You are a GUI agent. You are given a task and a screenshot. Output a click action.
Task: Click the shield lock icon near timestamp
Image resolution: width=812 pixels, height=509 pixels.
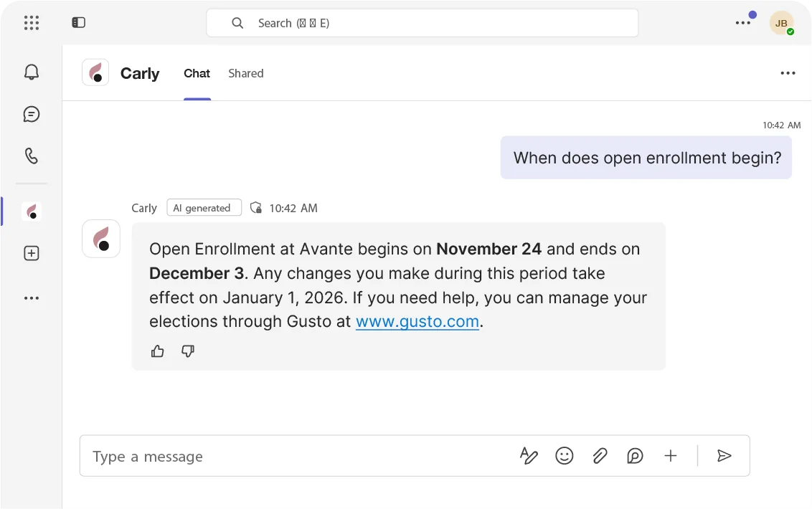[256, 208]
